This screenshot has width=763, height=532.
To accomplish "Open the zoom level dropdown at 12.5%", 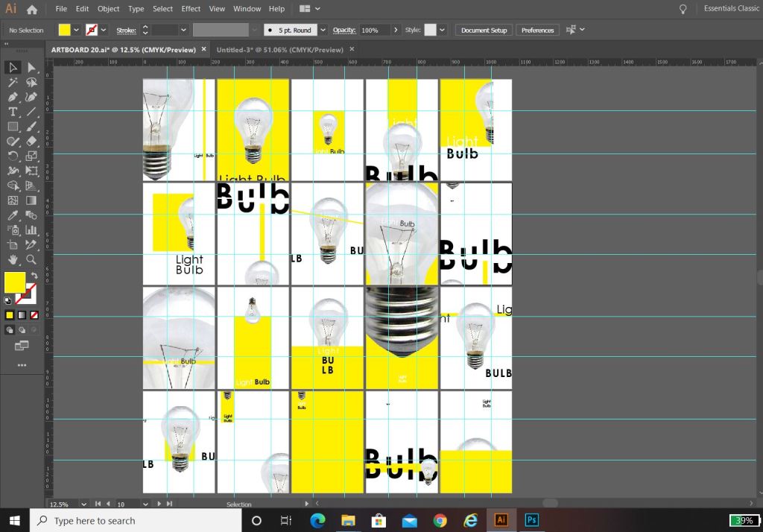I will (83, 504).
